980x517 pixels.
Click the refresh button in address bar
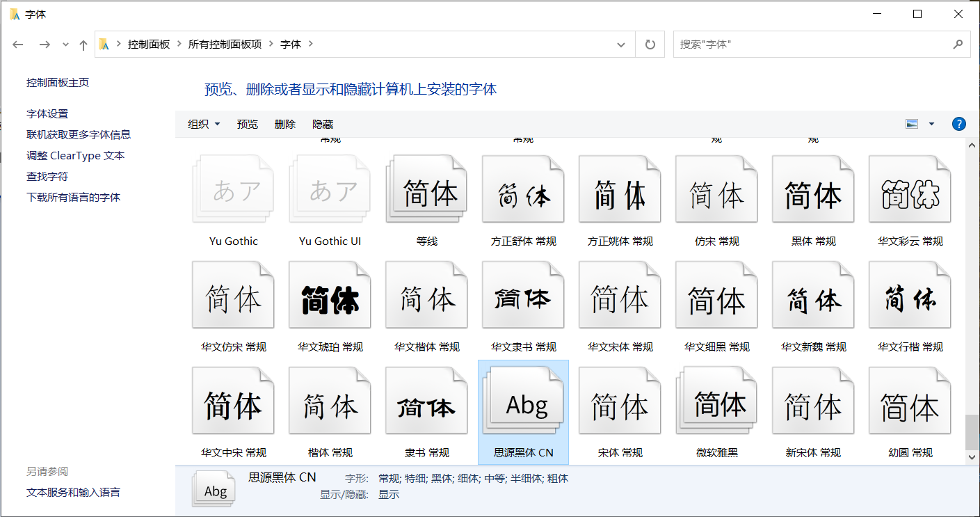(650, 44)
